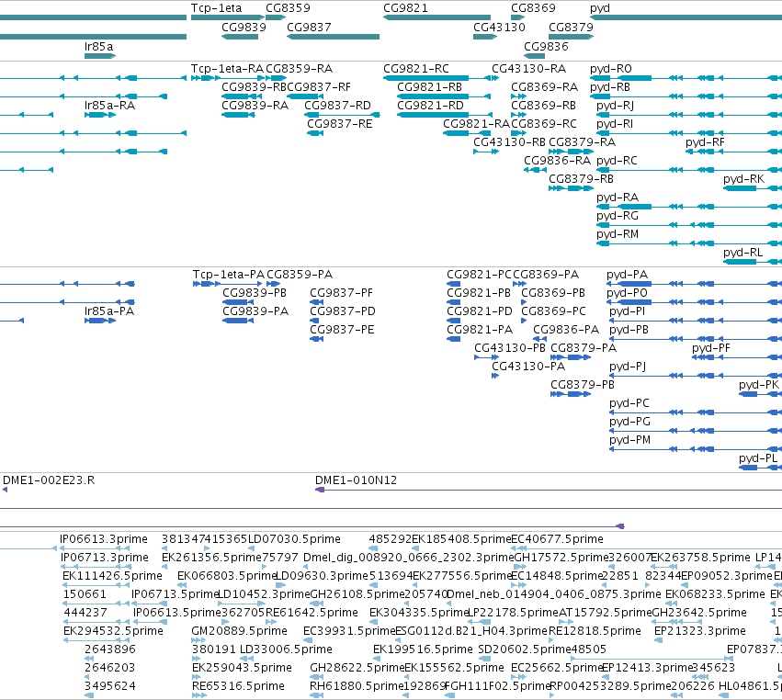
Task: Click the GH28622.5prime EST label
Action: coord(357,668)
